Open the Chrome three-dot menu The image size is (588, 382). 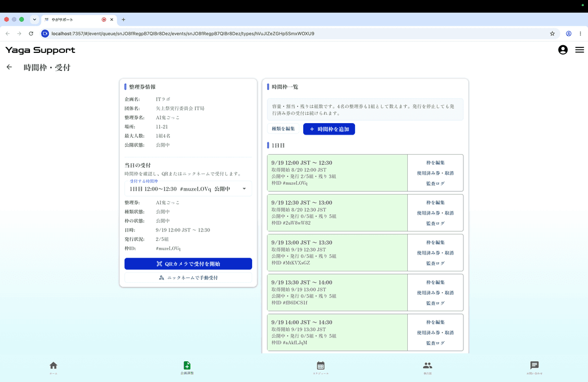click(x=580, y=33)
